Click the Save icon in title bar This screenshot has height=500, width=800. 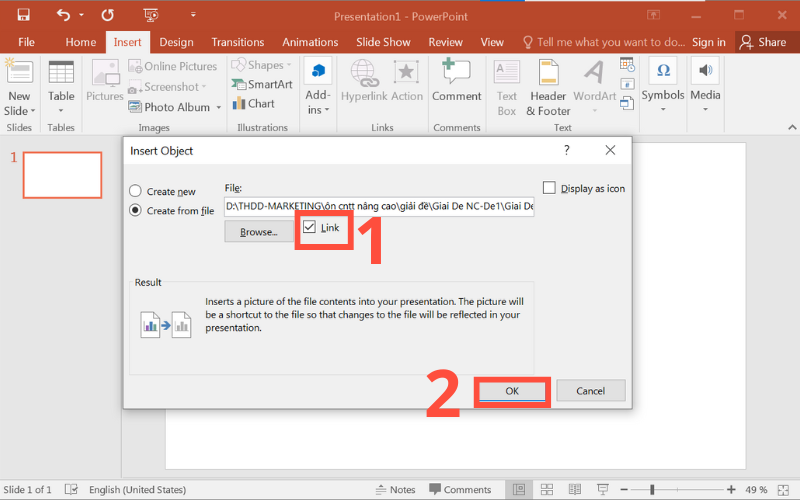click(x=23, y=15)
